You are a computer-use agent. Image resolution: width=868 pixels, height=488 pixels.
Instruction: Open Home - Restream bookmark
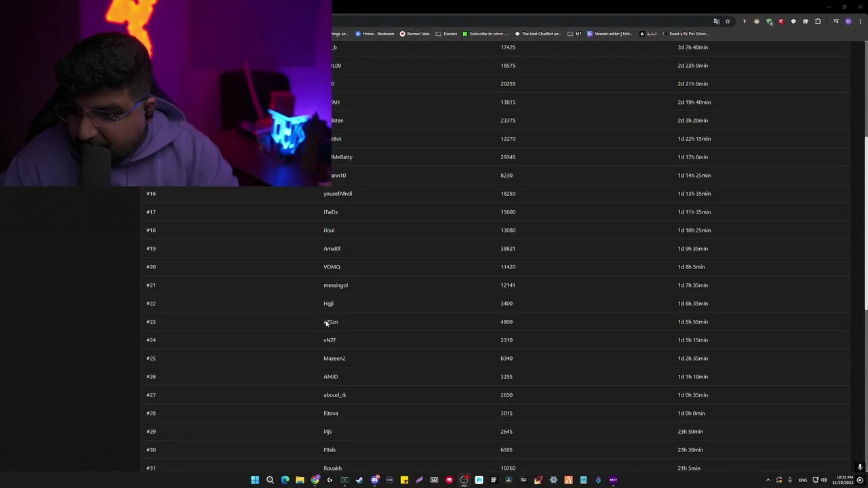[374, 33]
